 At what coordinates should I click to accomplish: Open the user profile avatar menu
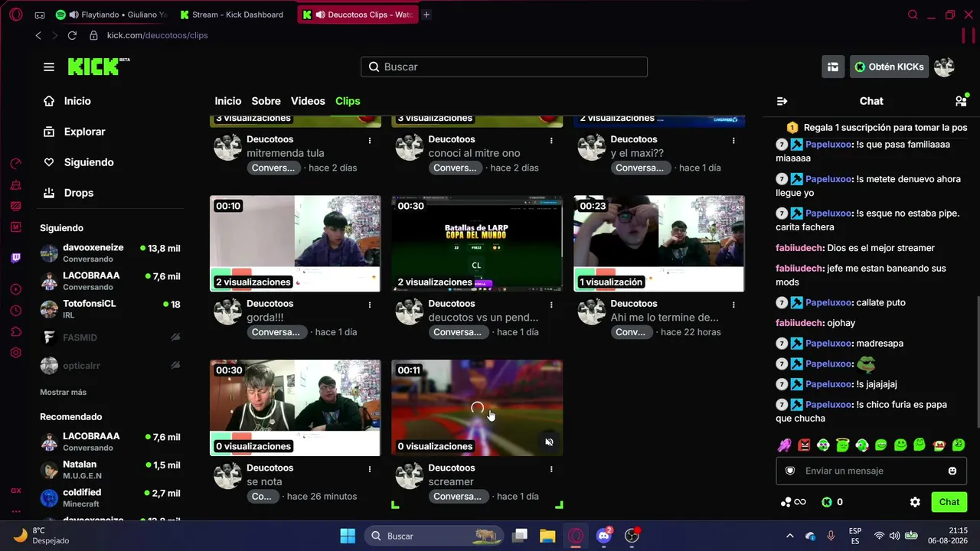[944, 67]
